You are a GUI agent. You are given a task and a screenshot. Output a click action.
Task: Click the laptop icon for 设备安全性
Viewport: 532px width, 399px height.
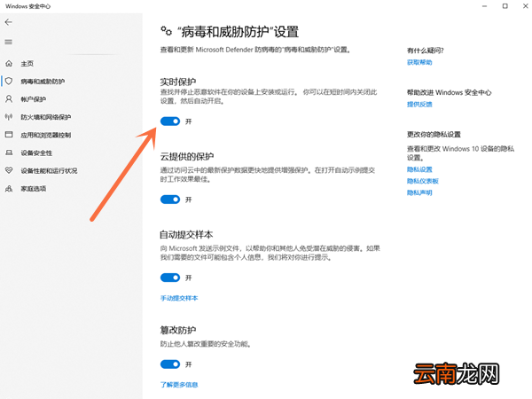coord(9,153)
